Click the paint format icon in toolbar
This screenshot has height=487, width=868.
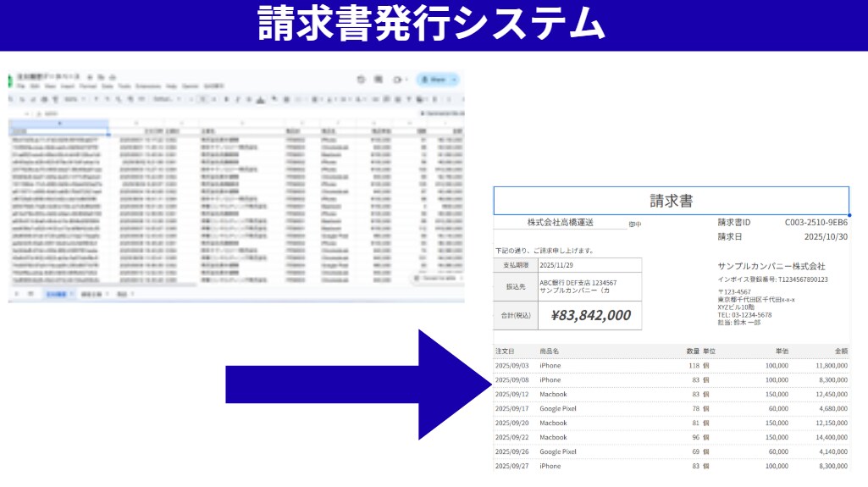coord(55,99)
